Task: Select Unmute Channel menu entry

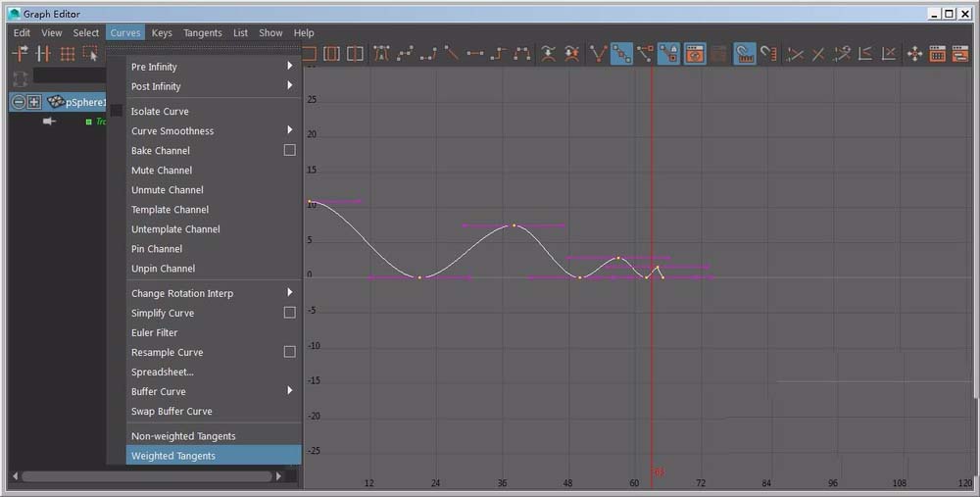Action: 214,189
